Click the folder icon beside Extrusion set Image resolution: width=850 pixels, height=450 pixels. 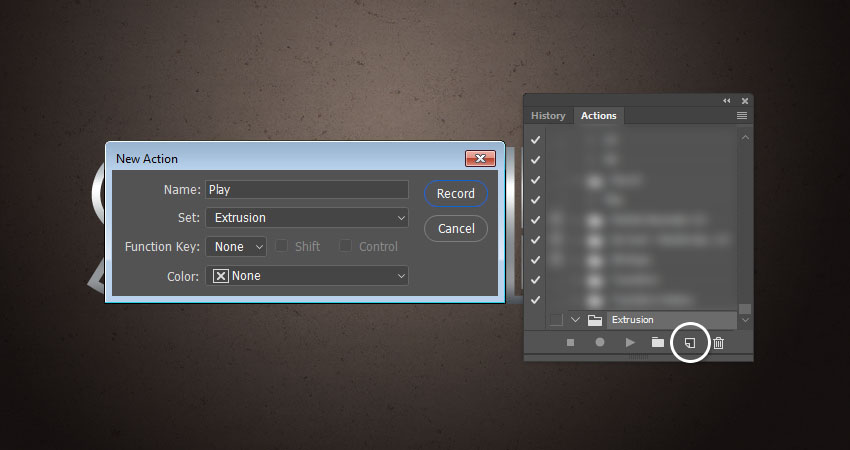(595, 320)
